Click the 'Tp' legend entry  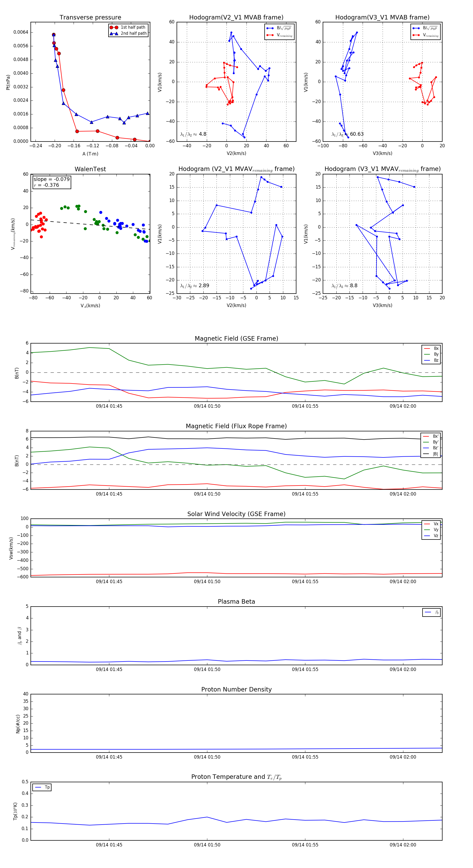pos(42,787)
